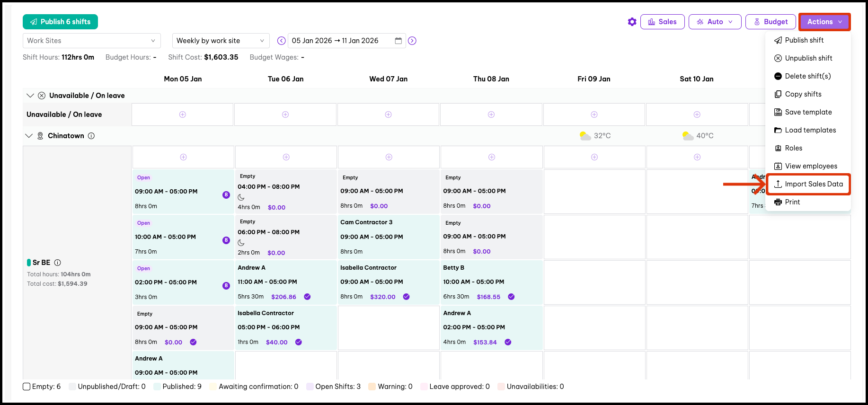Image resolution: width=868 pixels, height=405 pixels.
Task: Toggle checkmark on Andrew A $206.86 shift
Action: pos(307,297)
